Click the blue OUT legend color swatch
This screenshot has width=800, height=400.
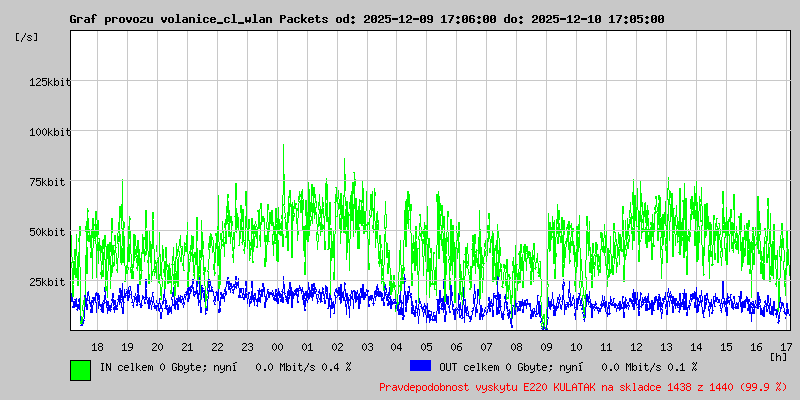click(x=420, y=365)
